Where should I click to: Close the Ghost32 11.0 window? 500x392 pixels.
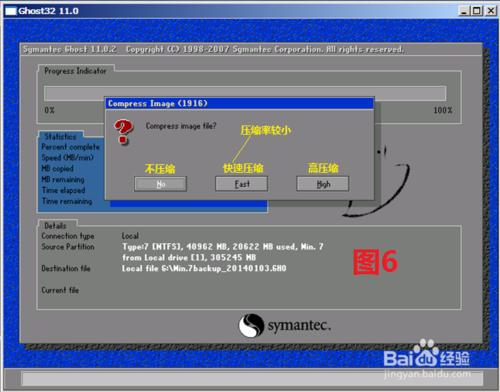coord(491,11)
